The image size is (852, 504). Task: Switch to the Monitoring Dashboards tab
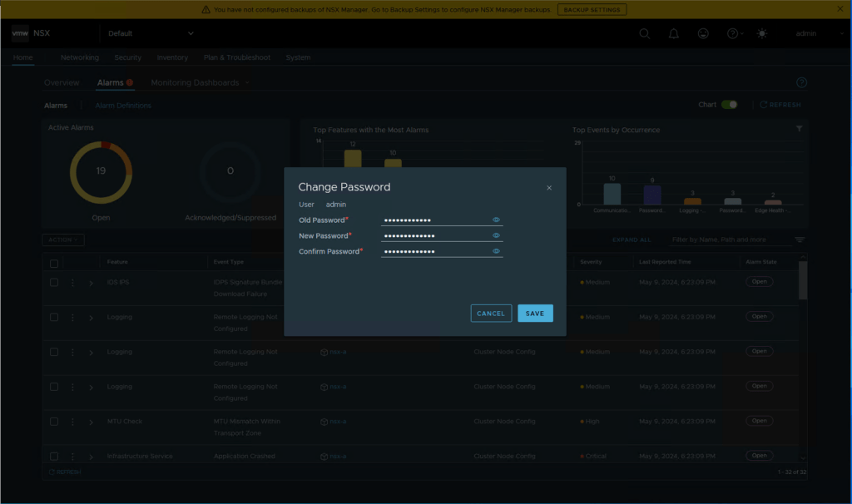coord(195,83)
